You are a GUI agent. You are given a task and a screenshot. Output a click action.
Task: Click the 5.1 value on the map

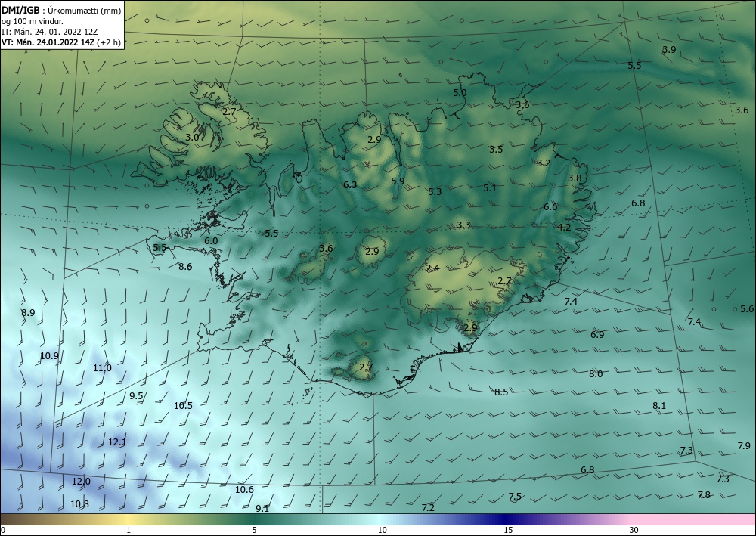click(490, 188)
